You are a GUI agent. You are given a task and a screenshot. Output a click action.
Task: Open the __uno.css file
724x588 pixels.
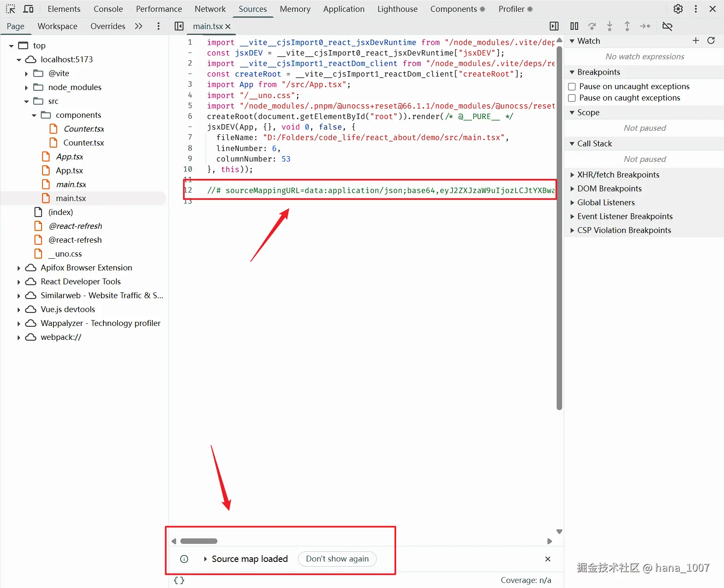[65, 254]
